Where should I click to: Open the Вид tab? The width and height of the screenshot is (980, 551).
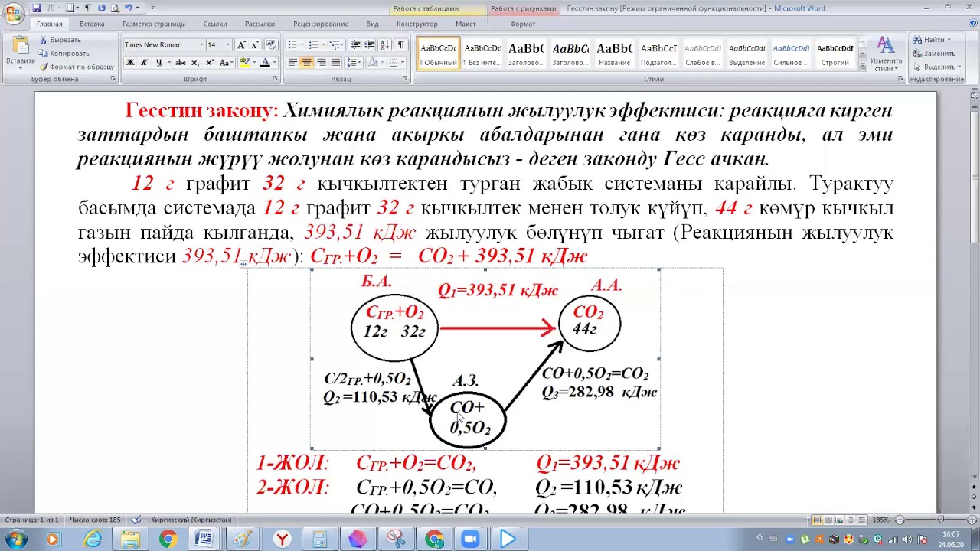[372, 24]
